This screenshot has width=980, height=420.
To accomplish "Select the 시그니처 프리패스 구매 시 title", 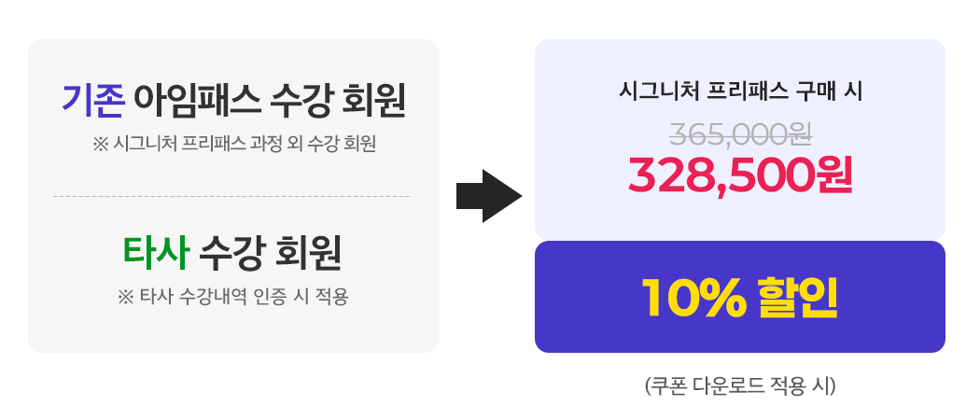I will (740, 91).
